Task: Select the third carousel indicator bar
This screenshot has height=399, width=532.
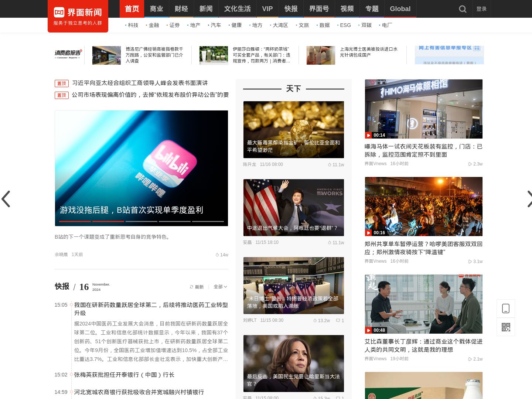Action: (141, 221)
